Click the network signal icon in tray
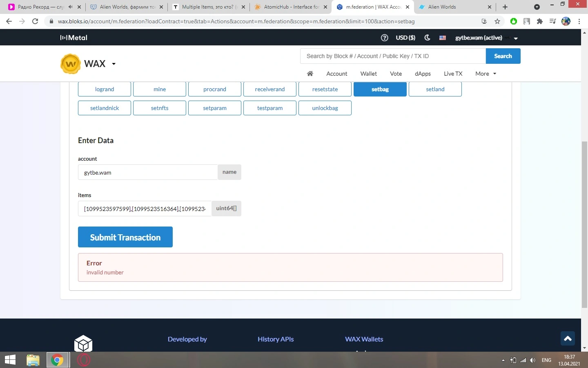This screenshot has height=368, width=588. tap(523, 360)
